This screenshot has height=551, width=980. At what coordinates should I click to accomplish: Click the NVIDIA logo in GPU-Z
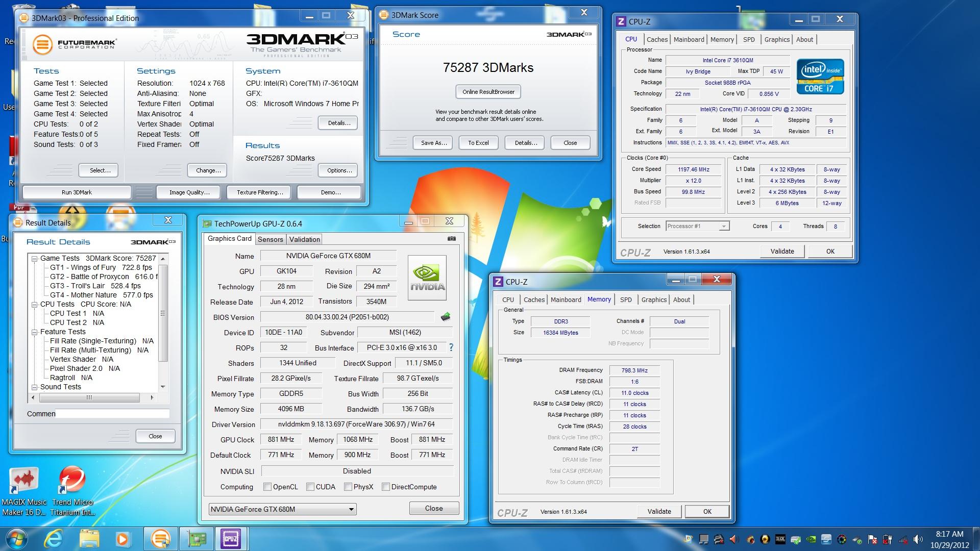point(427,278)
